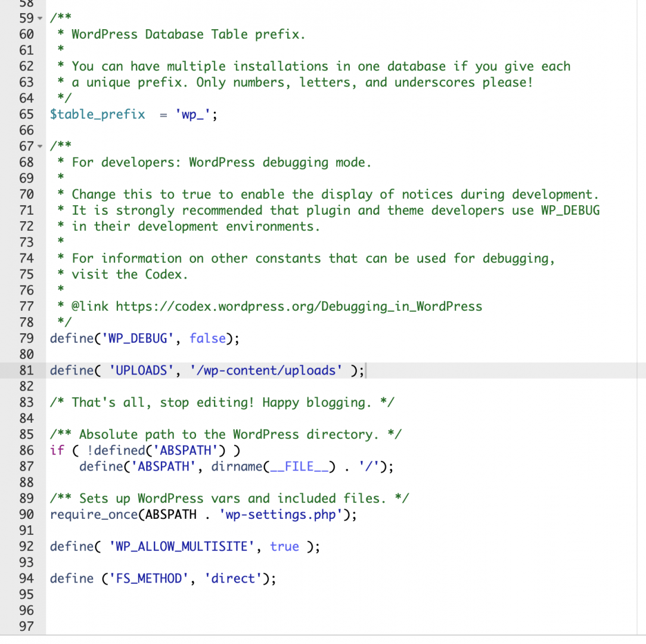Click the 'WordPress Database Table prefix.' comment

[188, 34]
